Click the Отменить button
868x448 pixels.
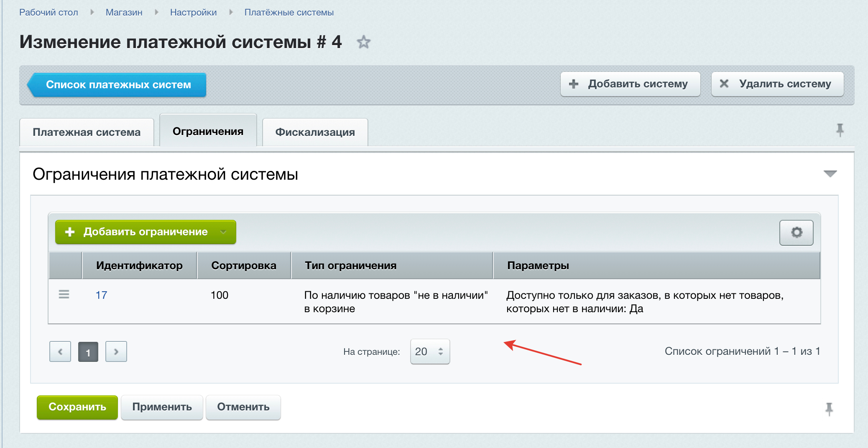(243, 407)
